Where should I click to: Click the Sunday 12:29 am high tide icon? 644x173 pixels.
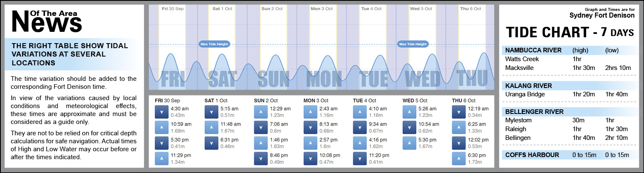(260, 112)
